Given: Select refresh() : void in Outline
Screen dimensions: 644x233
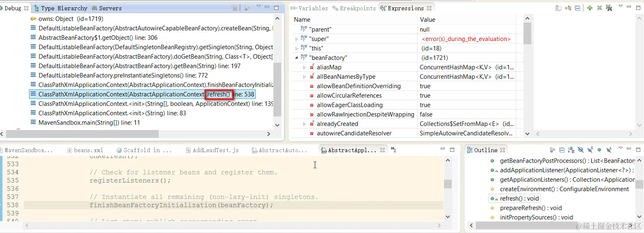Looking at the screenshot, I should click(x=515, y=199).
